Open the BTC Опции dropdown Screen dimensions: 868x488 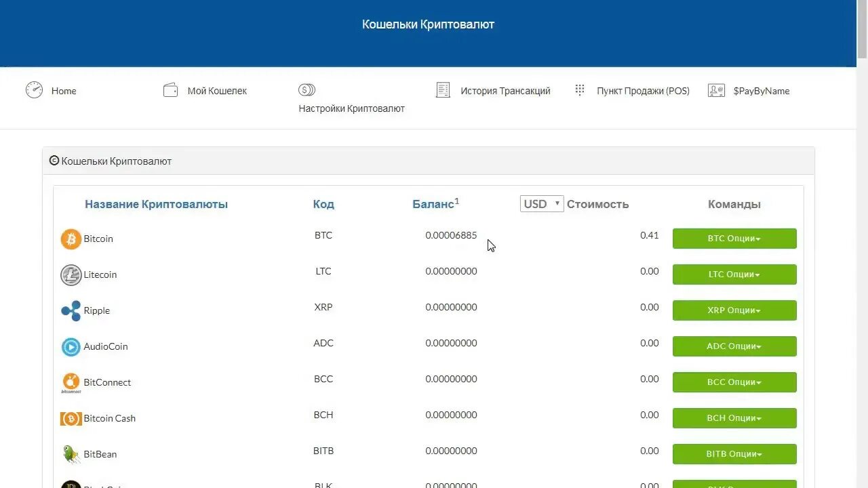click(x=734, y=239)
